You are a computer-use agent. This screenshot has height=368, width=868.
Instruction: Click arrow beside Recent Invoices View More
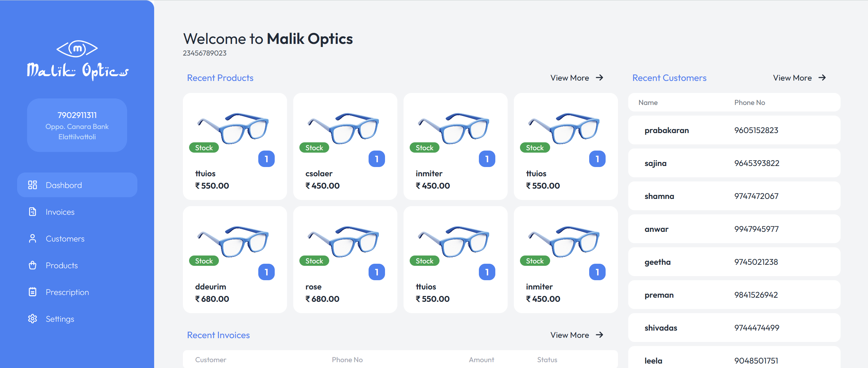[599, 335]
